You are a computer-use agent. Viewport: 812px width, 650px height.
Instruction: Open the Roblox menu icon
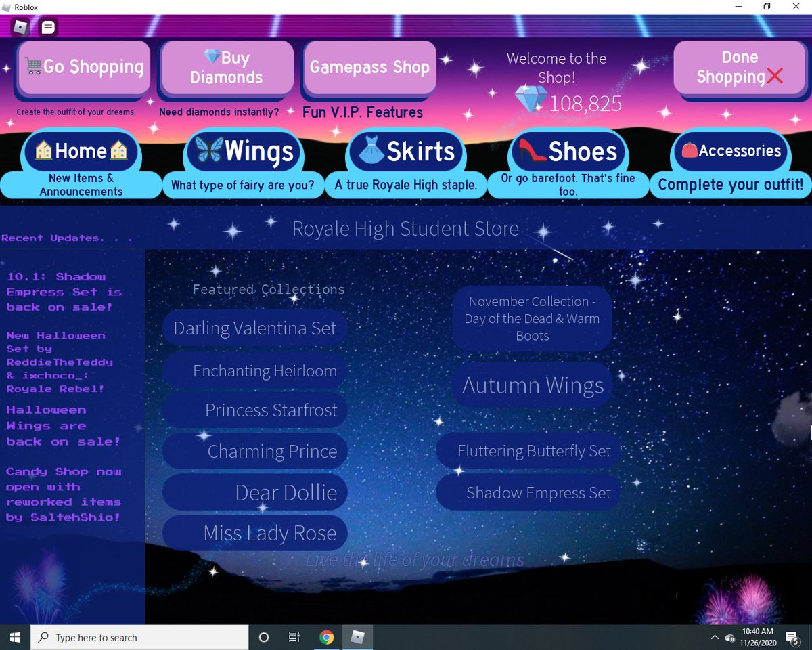click(21, 28)
